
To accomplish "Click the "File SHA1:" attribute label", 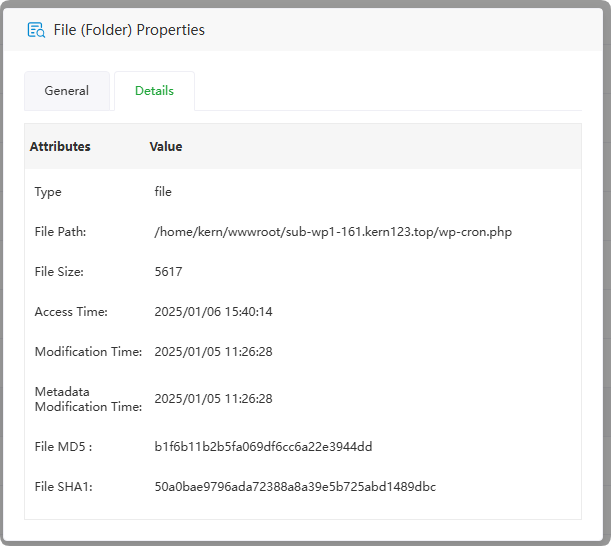I will [x=63, y=487].
